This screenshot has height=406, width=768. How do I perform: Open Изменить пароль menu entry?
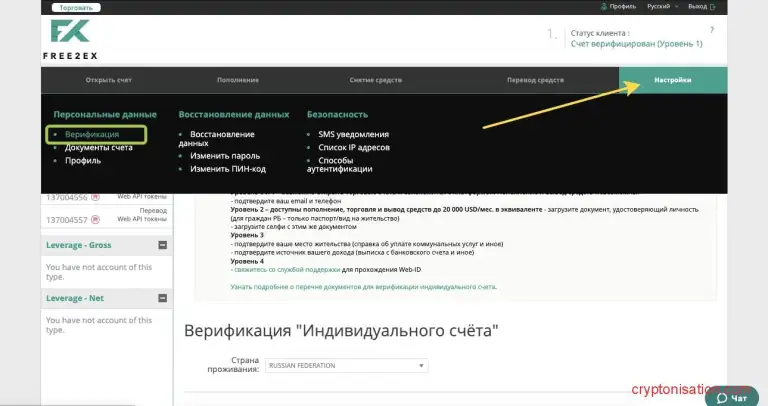[225, 156]
